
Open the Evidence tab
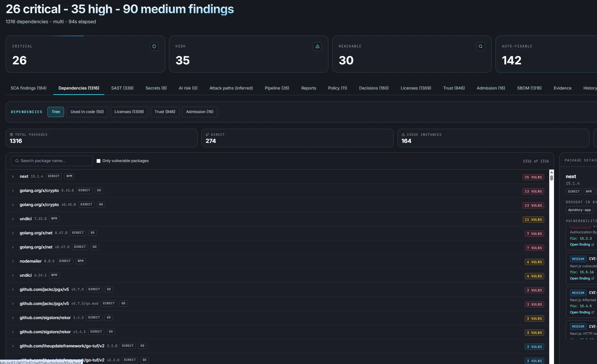[x=562, y=88]
